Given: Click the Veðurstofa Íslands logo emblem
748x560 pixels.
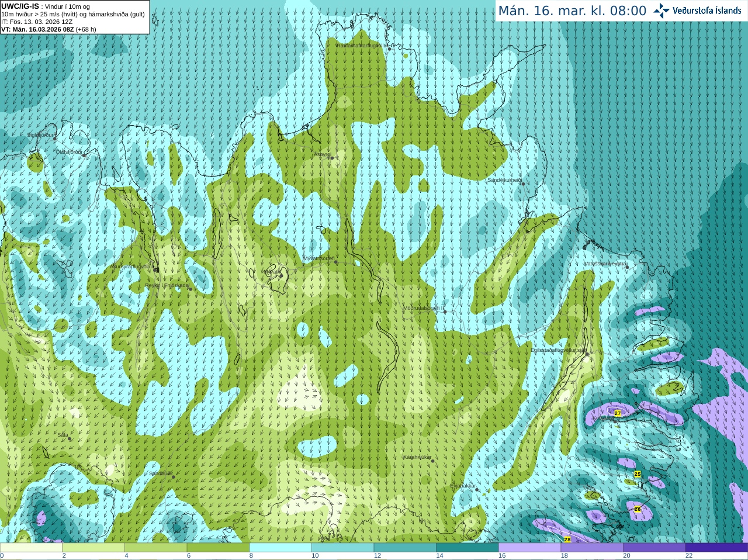Looking at the screenshot, I should pyautogui.click(x=662, y=11).
